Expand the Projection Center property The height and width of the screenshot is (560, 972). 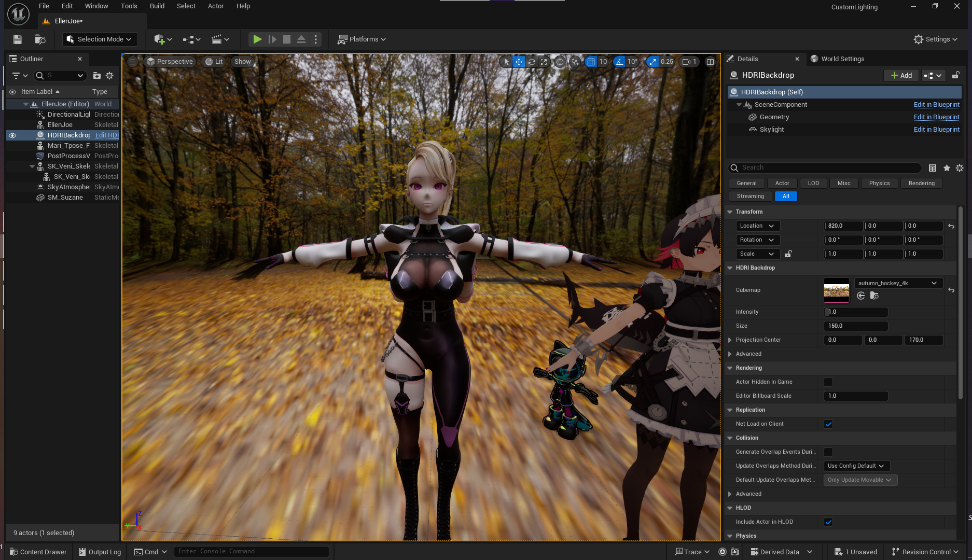tap(730, 340)
